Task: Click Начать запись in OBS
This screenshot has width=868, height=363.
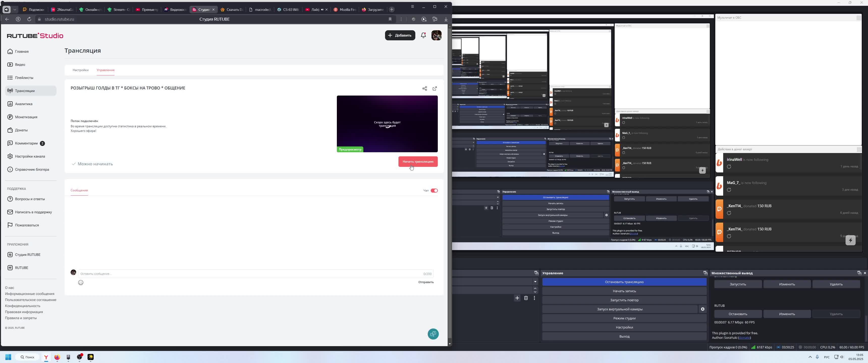Action: tap(624, 291)
